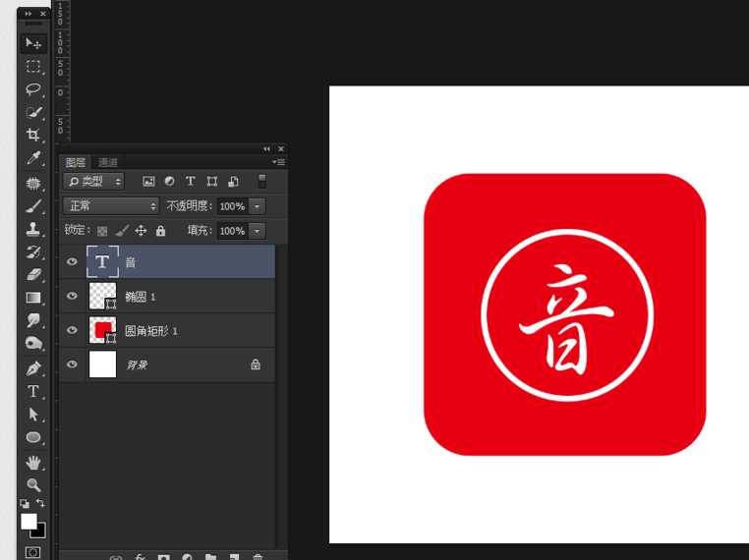
Task: Select the Move tool
Action: [x=33, y=43]
